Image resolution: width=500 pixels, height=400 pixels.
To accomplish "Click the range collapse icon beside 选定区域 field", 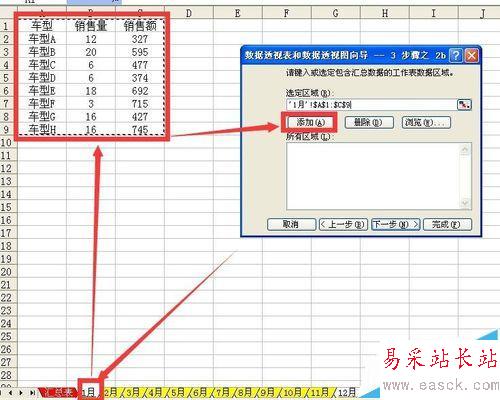I will 464,105.
